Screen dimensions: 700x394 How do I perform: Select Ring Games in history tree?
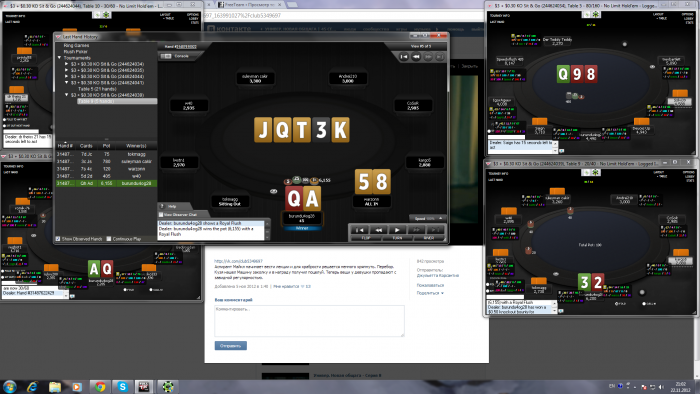(76, 46)
